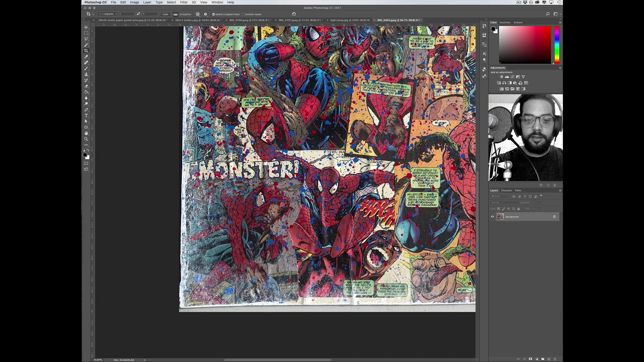Image resolution: width=644 pixels, height=362 pixels.
Task: Switch to 30x15 Gallery.jpg document tab
Action: 198,20
